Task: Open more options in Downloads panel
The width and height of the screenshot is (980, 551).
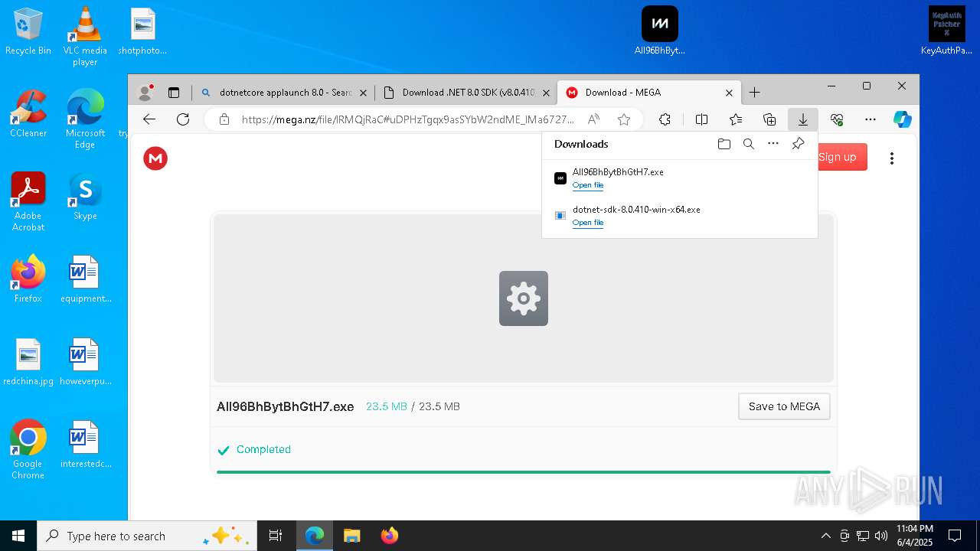Action: point(773,144)
